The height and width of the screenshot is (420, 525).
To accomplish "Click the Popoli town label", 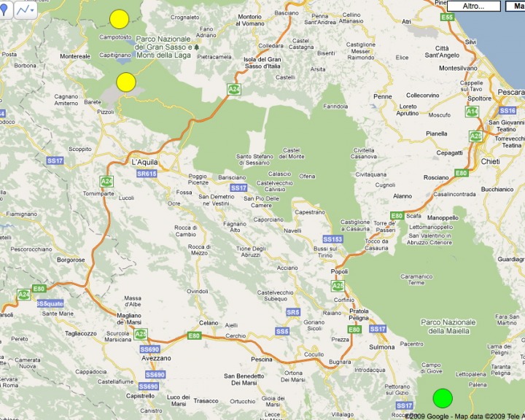I will pos(339,272).
